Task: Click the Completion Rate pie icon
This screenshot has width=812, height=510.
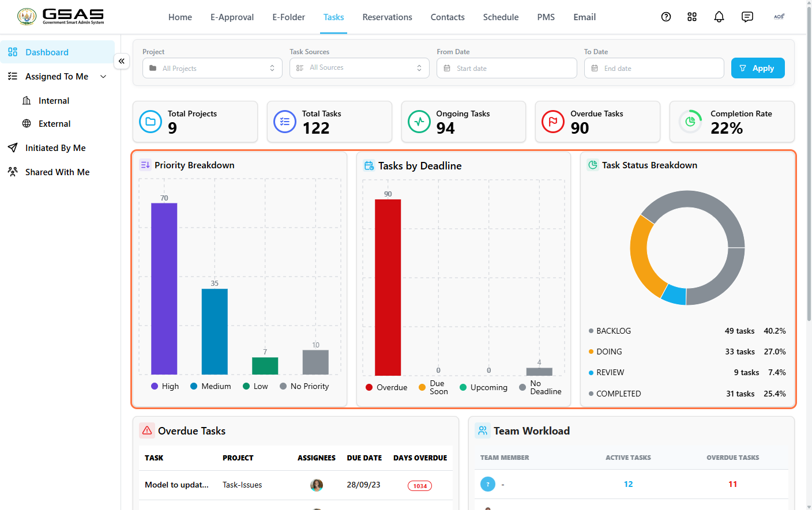Action: click(x=690, y=122)
